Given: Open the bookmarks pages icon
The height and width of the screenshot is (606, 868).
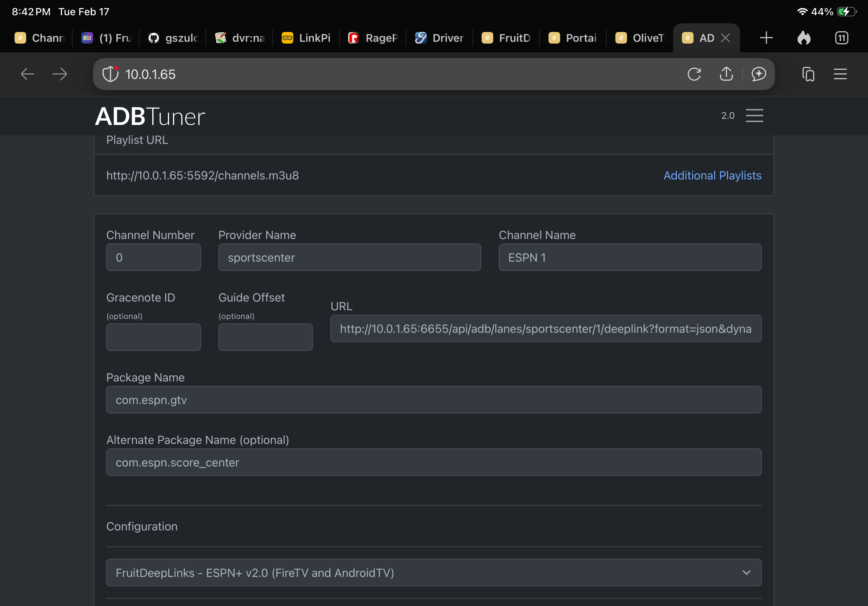Looking at the screenshot, I should tap(808, 74).
